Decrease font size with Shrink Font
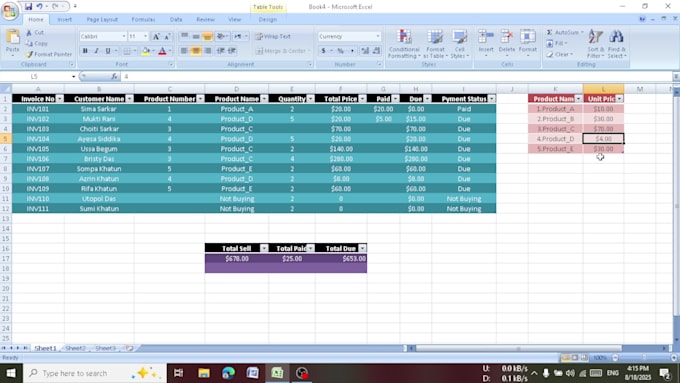The height and width of the screenshot is (383, 680). coord(167,36)
